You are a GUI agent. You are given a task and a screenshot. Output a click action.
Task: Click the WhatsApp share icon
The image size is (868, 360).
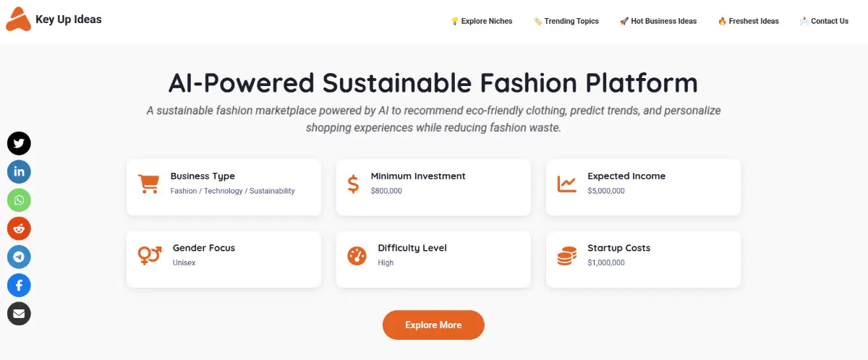(19, 200)
